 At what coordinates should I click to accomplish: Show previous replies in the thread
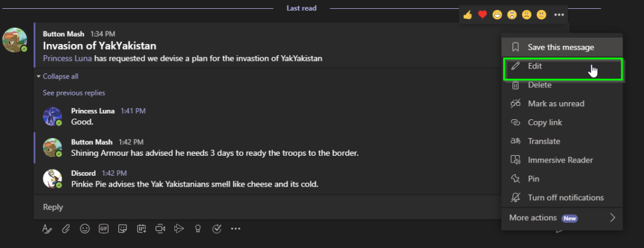[74, 93]
